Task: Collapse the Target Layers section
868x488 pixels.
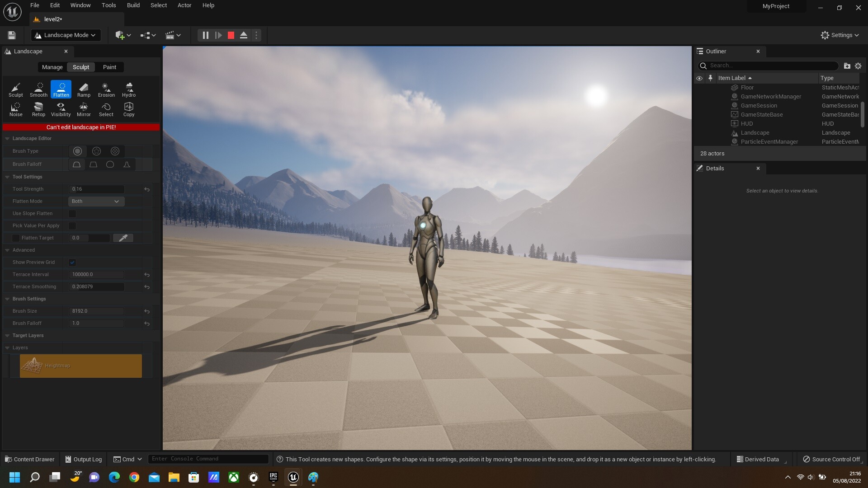Action: coord(7,336)
